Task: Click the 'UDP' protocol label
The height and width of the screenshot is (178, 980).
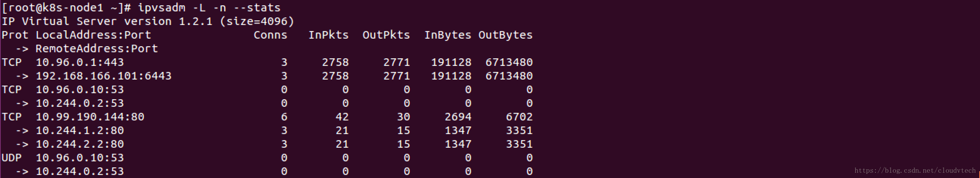Action: point(12,158)
